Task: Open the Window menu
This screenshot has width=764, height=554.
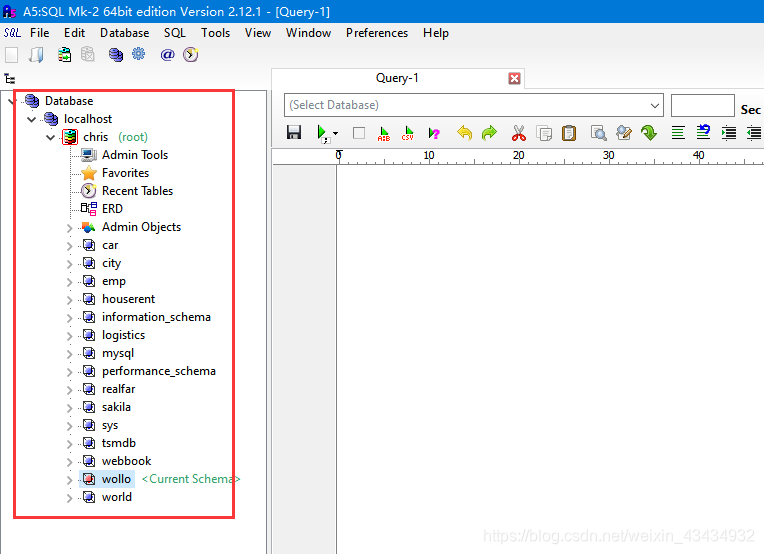Action: pyautogui.click(x=308, y=33)
